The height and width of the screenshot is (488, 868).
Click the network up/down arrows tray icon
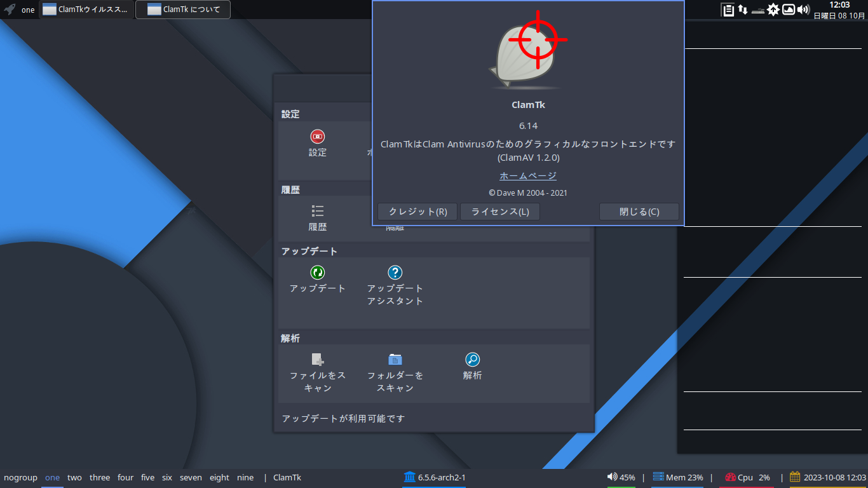coord(742,10)
